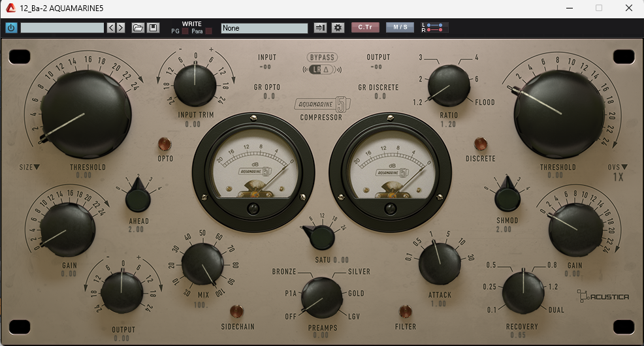This screenshot has height=346, width=644.
Task: Open the OVS oversampling dropdown
Action: tap(618, 168)
